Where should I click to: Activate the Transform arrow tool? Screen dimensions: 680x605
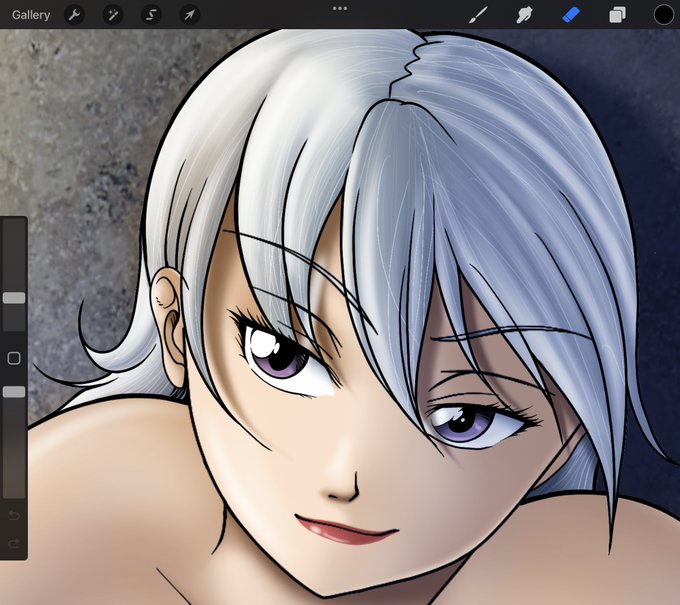pyautogui.click(x=190, y=15)
